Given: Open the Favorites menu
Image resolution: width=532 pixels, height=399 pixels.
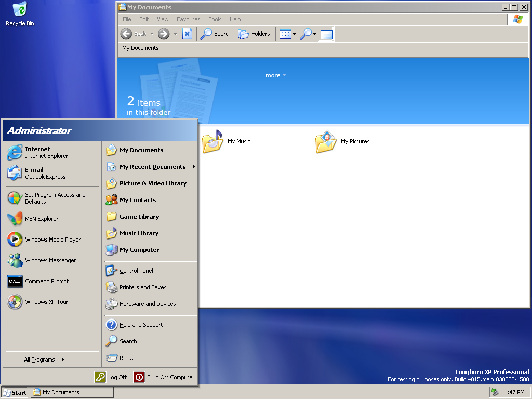Looking at the screenshot, I should (188, 19).
